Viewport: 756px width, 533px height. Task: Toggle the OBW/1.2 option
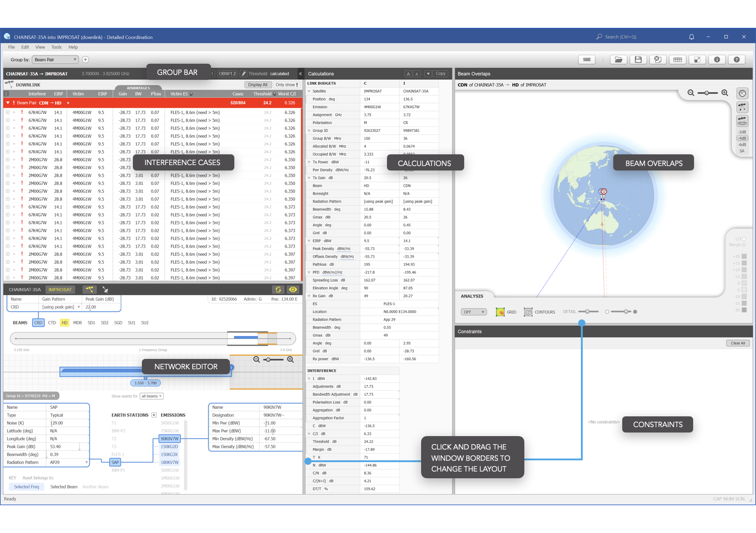(227, 74)
